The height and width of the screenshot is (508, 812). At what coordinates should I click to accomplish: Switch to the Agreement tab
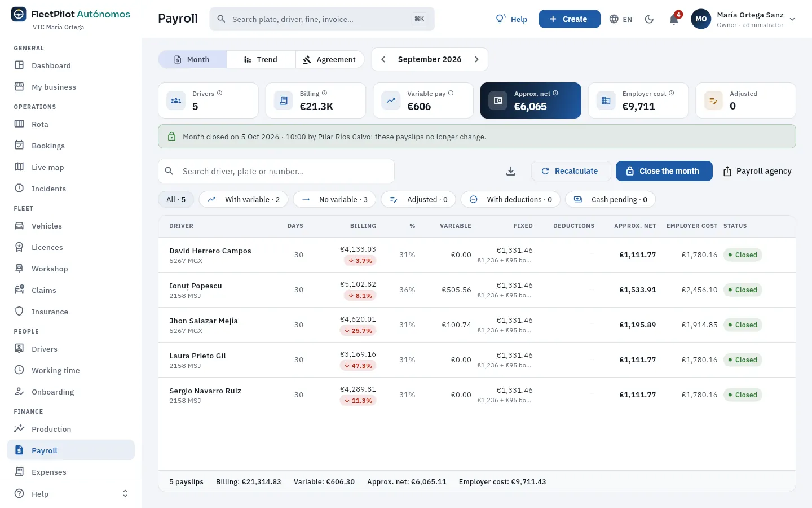coord(330,59)
